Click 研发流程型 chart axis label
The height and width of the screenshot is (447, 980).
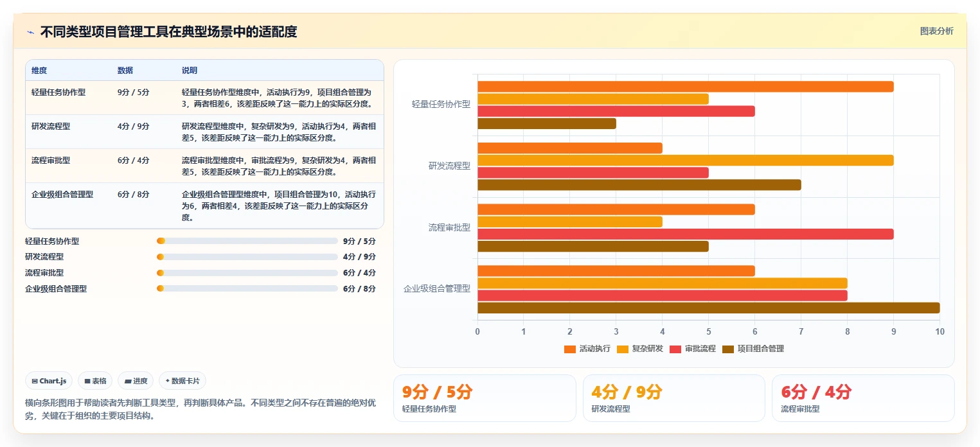click(449, 166)
